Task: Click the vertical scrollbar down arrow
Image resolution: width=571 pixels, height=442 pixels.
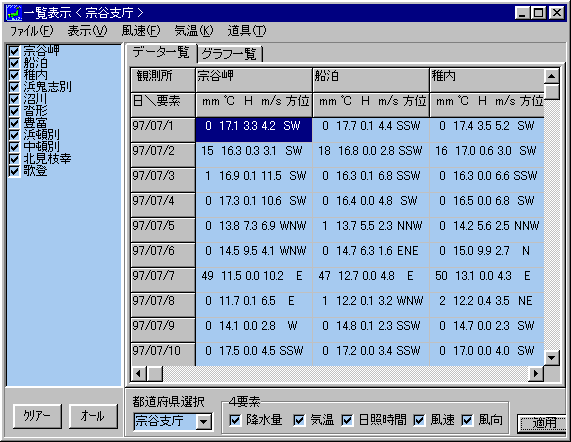Action: pos(551,358)
